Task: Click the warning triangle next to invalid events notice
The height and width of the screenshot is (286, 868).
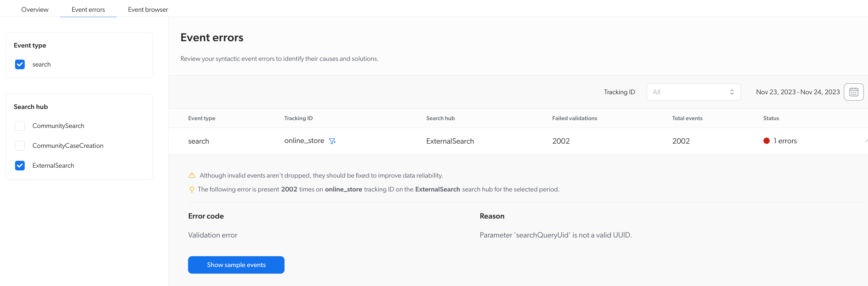Action: tap(191, 175)
